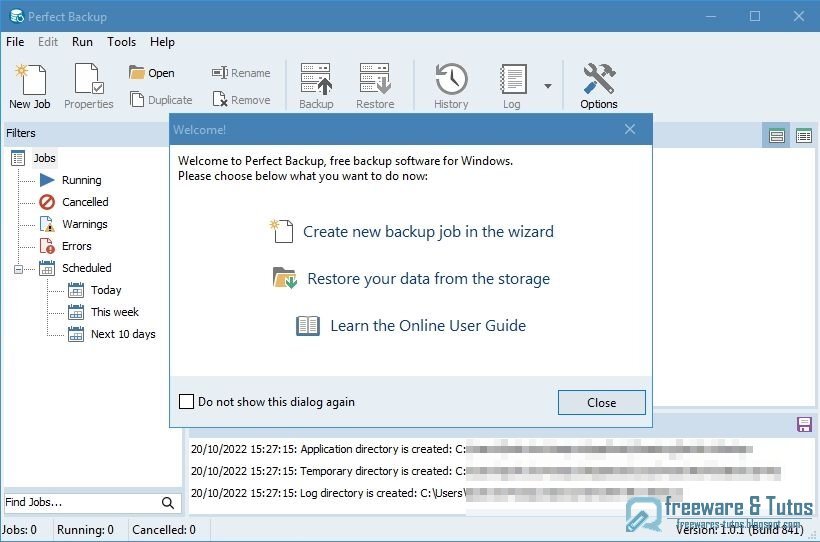Image resolution: width=820 pixels, height=542 pixels.
Task: Open the Edit menu
Action: point(48,42)
